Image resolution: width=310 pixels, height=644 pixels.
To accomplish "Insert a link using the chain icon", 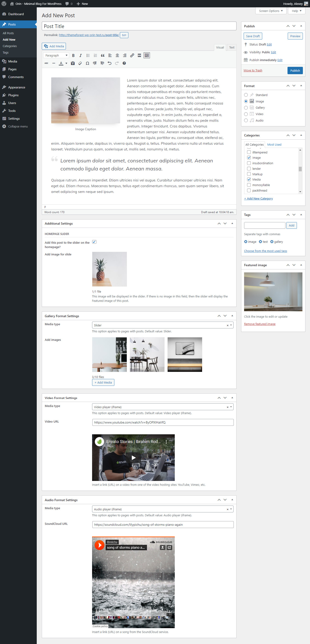I will click(132, 56).
